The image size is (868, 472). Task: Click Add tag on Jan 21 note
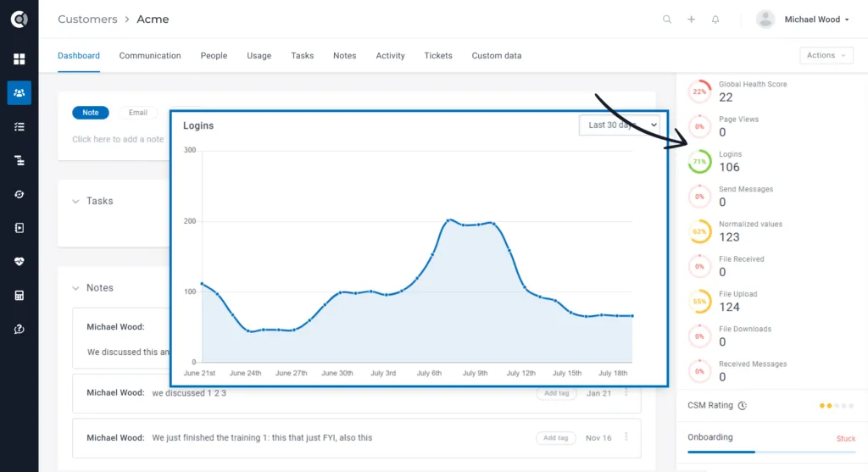click(556, 393)
